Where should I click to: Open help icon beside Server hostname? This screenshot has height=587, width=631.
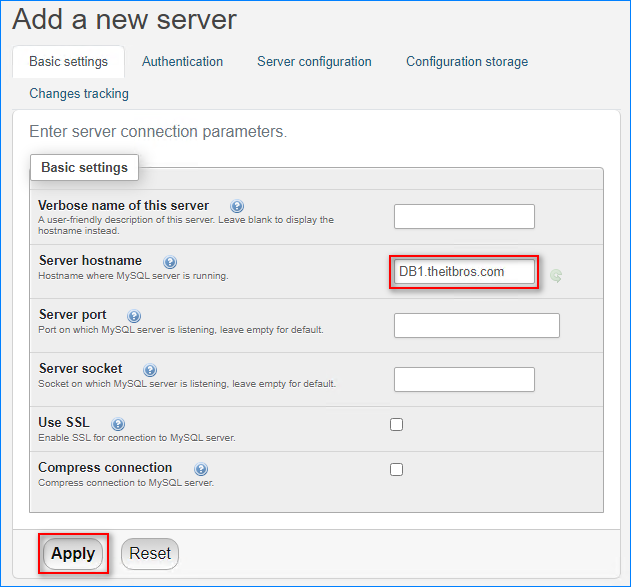170,262
